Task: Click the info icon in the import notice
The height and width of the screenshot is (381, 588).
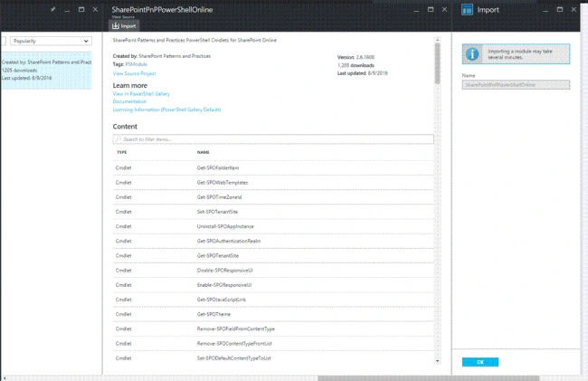Action: pos(472,54)
